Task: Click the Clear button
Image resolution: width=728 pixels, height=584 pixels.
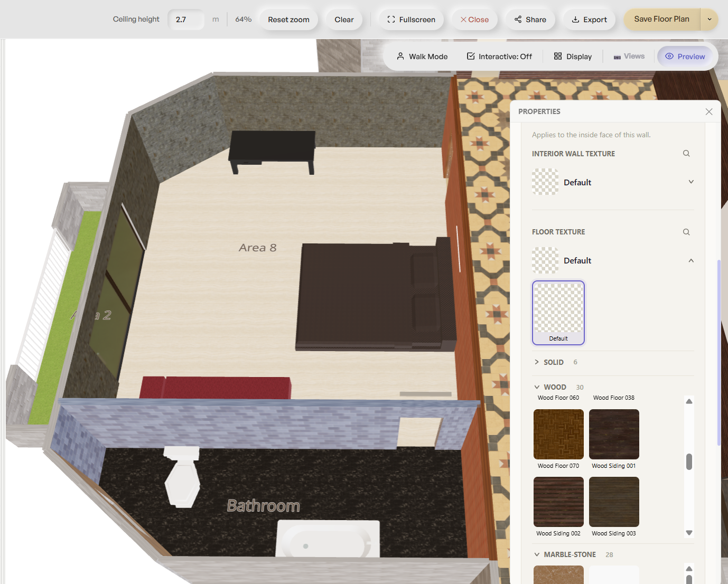Action: pyautogui.click(x=344, y=20)
